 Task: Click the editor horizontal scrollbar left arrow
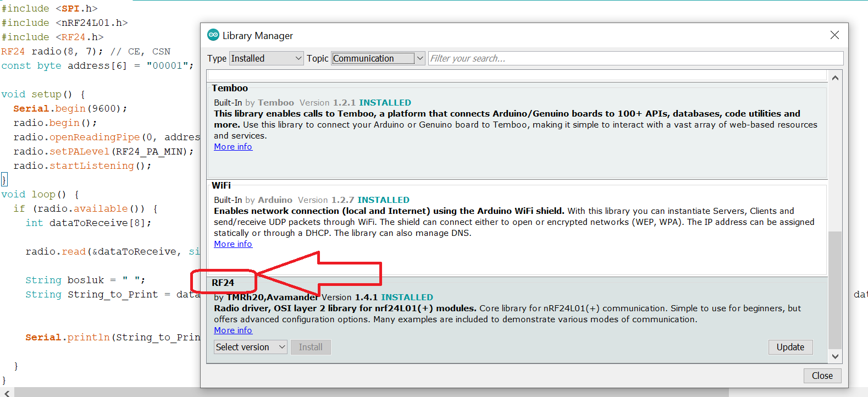tap(7, 393)
